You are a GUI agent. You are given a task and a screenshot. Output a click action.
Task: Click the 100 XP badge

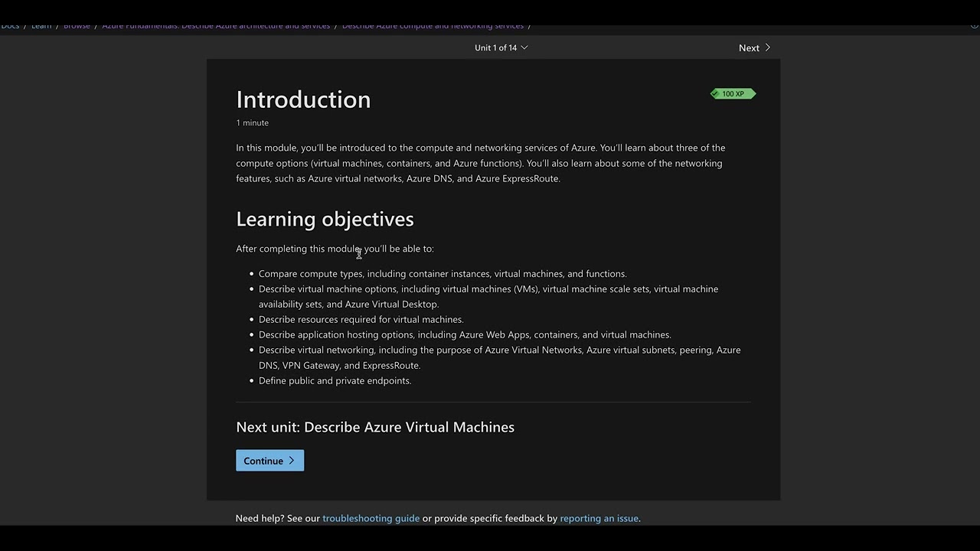[733, 93]
